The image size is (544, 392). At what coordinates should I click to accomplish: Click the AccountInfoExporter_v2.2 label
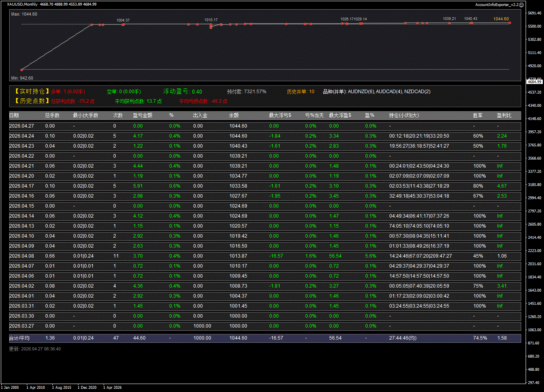496,4
